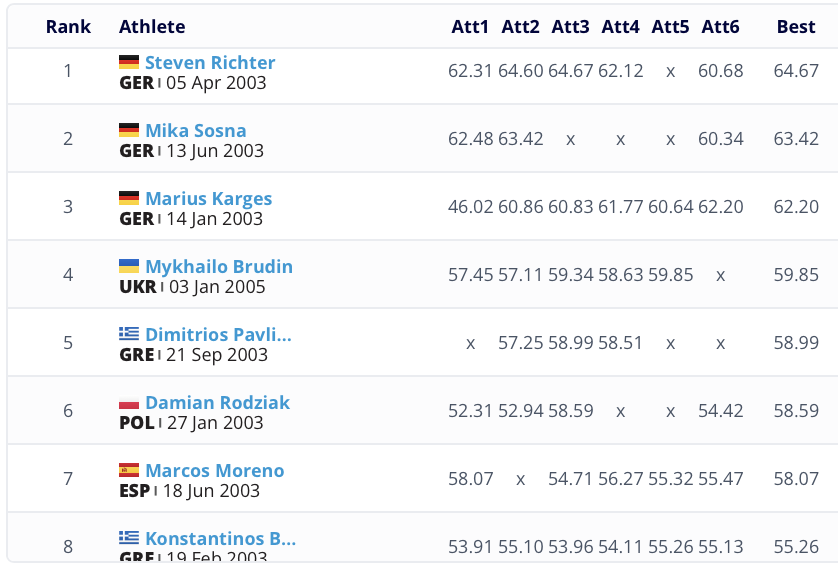838x564 pixels.
Task: Click the German flag beside Steven Richter
Action: pos(129,62)
